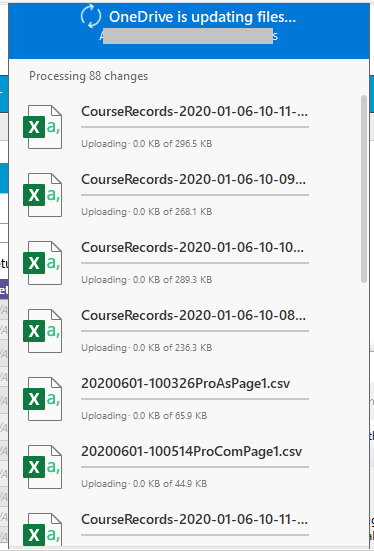The image size is (374, 551).
Task: Click the vertical scrollbar of the file list
Action: coord(364,189)
